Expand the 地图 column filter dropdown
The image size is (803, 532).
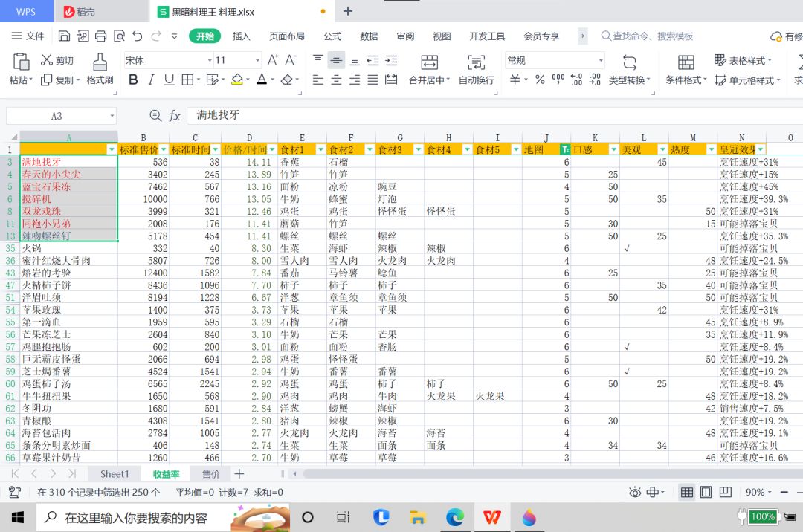point(565,149)
